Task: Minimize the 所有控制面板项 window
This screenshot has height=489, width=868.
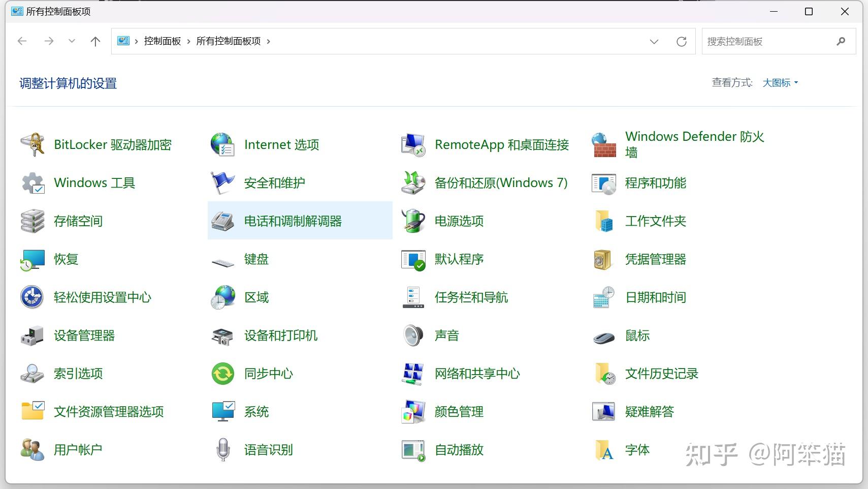Action: (x=774, y=11)
